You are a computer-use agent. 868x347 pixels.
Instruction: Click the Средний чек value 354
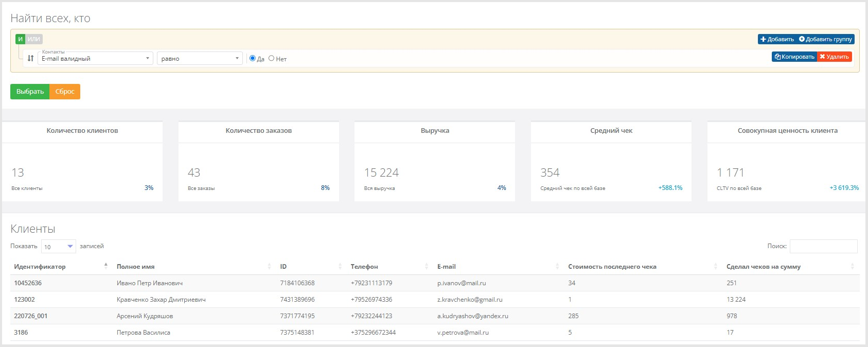pyautogui.click(x=550, y=172)
